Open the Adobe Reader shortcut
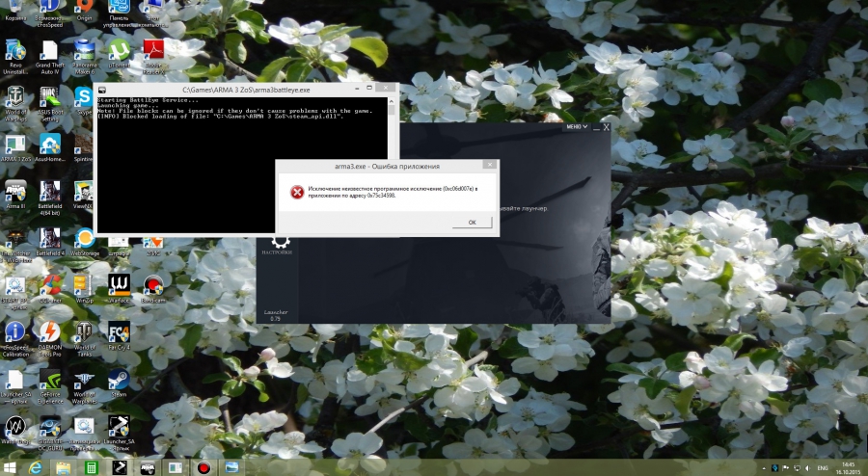This screenshot has height=476, width=868. (x=153, y=58)
